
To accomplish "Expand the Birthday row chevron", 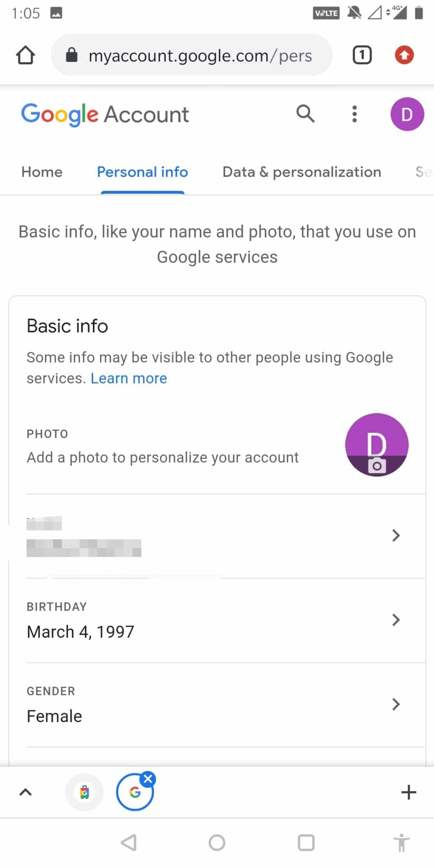I will 396,620.
